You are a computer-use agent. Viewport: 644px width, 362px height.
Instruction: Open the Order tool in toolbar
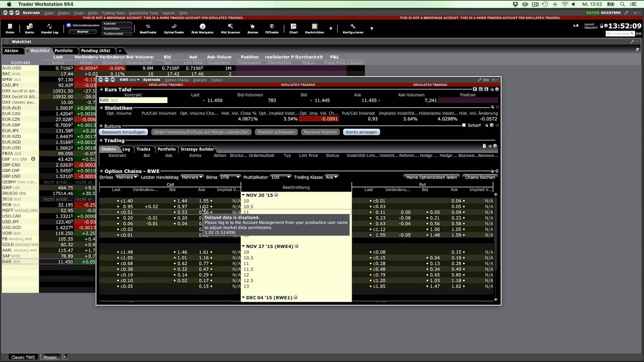tap(10, 29)
